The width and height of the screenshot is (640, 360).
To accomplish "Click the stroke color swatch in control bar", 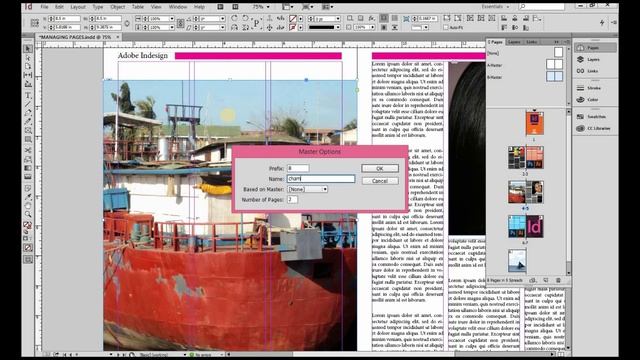I will pyautogui.click(x=293, y=28).
